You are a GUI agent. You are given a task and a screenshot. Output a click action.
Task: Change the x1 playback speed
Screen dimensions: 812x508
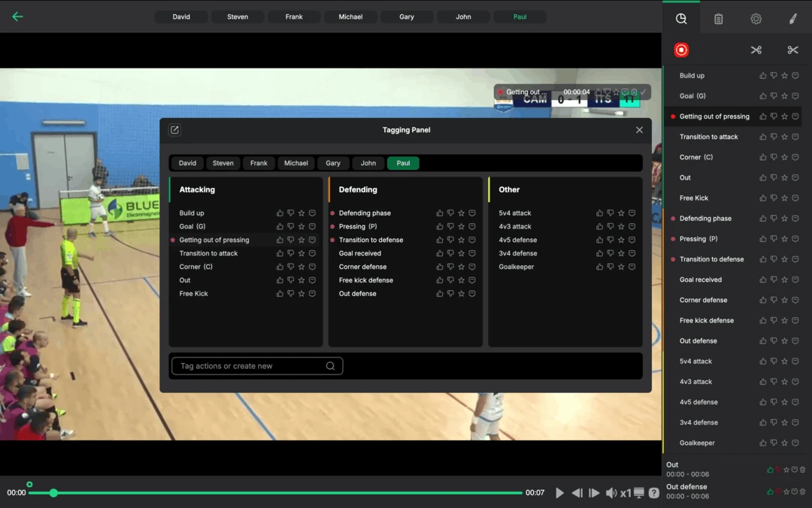coord(626,492)
